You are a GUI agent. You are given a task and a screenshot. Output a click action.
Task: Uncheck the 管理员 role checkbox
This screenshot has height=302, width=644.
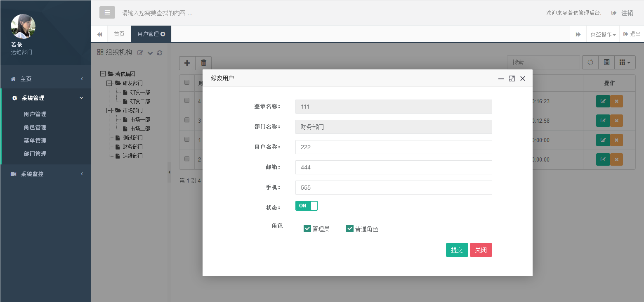point(307,228)
